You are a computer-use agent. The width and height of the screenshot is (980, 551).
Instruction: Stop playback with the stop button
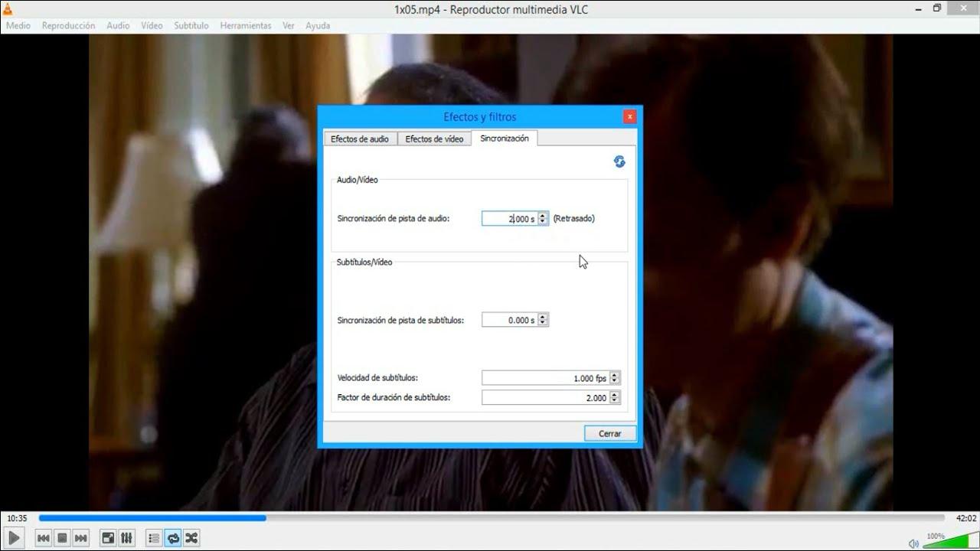[63, 538]
